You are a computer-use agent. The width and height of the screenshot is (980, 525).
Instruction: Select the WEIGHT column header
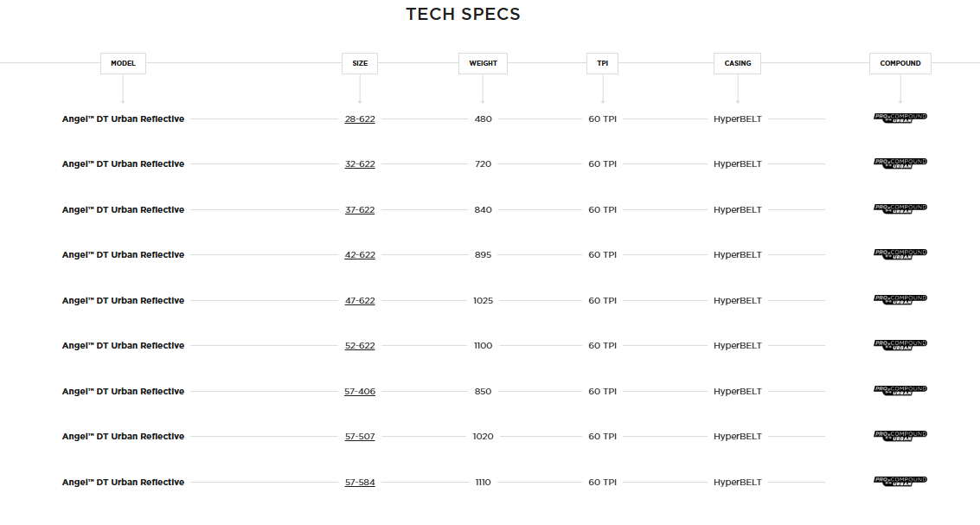coord(483,63)
